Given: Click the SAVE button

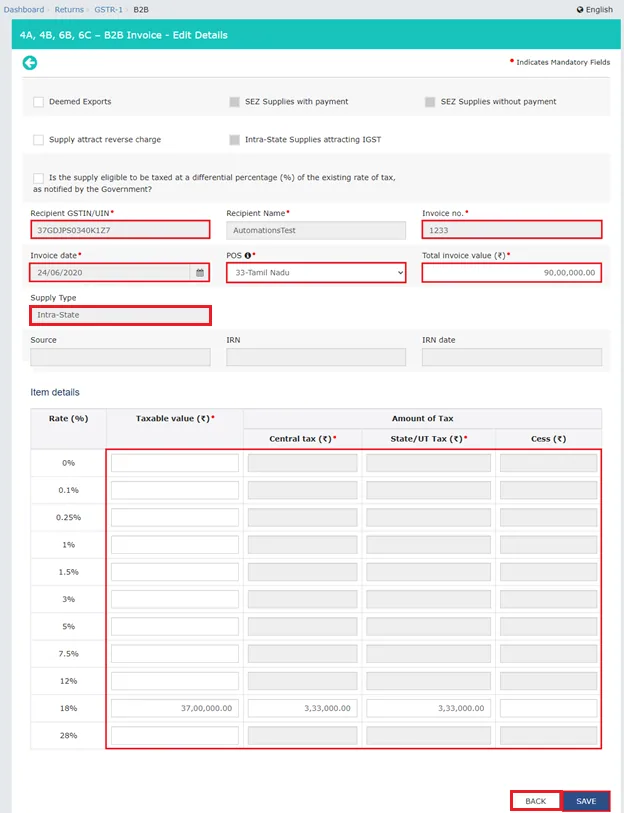Looking at the screenshot, I should coord(586,801).
